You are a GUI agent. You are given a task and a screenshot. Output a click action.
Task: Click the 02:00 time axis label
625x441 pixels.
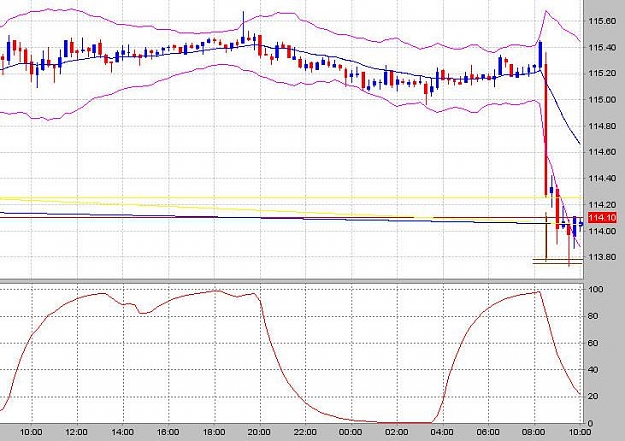[397, 432]
